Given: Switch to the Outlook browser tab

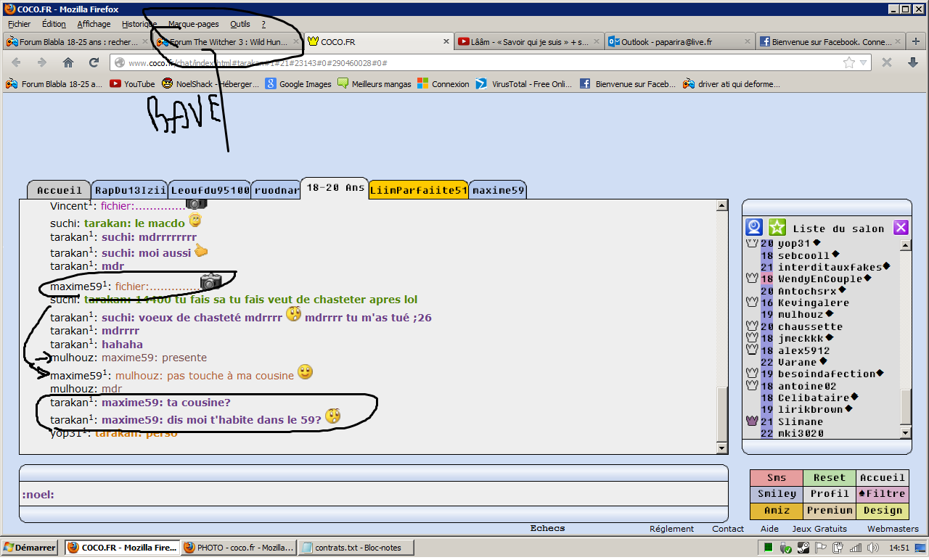Looking at the screenshot, I should tap(680, 42).
